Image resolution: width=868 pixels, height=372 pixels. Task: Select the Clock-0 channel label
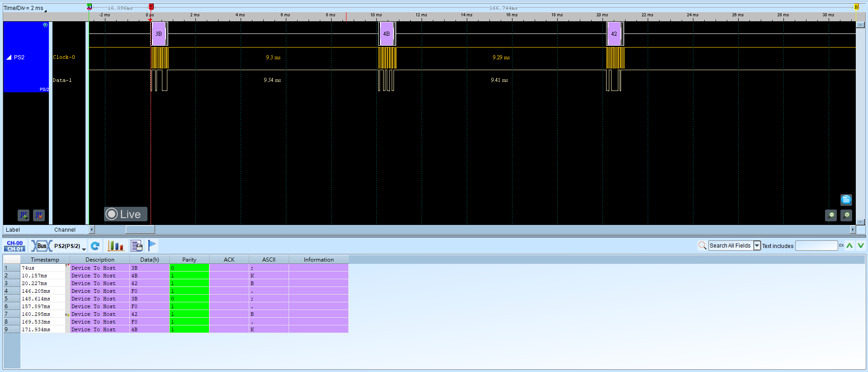64,57
